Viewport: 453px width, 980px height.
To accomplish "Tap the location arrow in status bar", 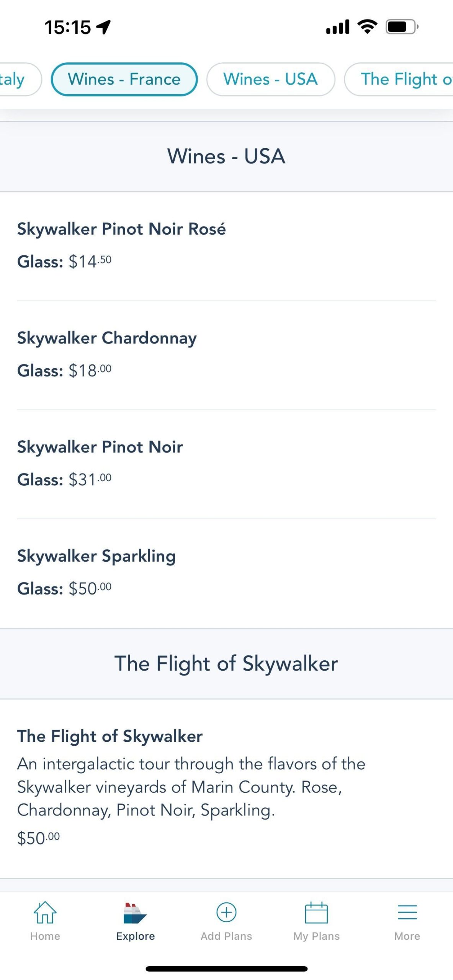I will 104,27.
